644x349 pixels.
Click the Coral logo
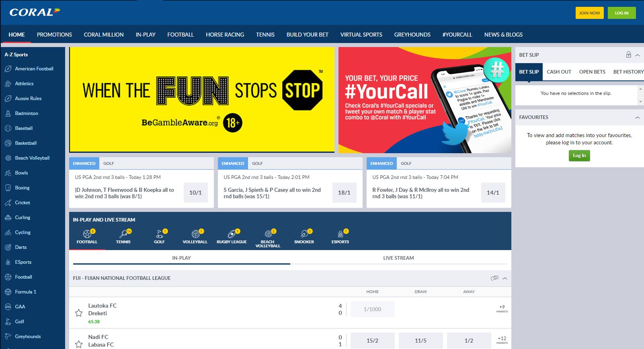point(35,12)
